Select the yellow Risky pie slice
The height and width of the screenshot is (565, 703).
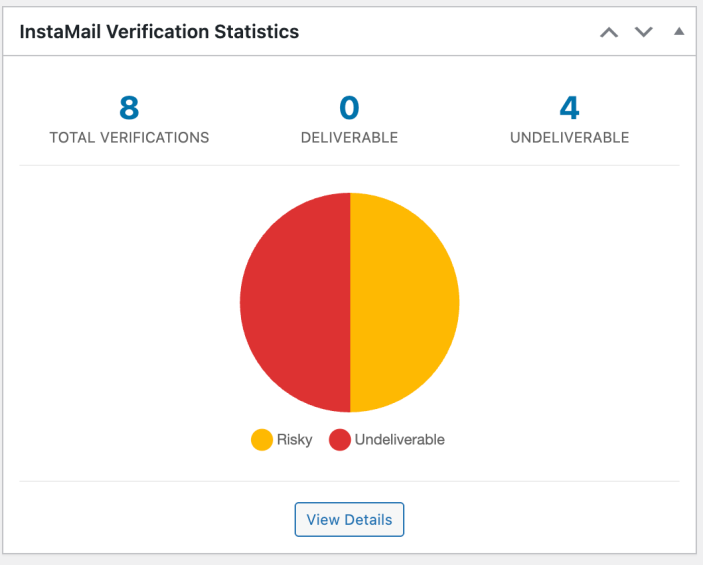[x=405, y=302]
